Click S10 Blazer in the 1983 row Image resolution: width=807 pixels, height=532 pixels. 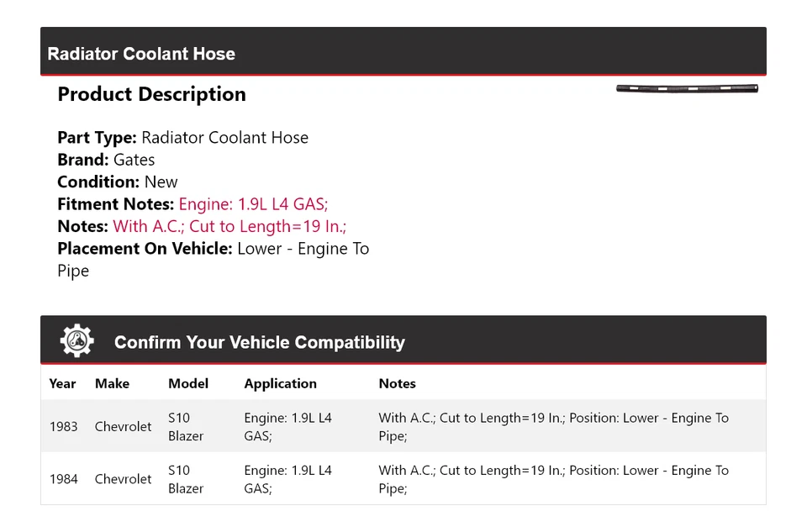coord(186,427)
